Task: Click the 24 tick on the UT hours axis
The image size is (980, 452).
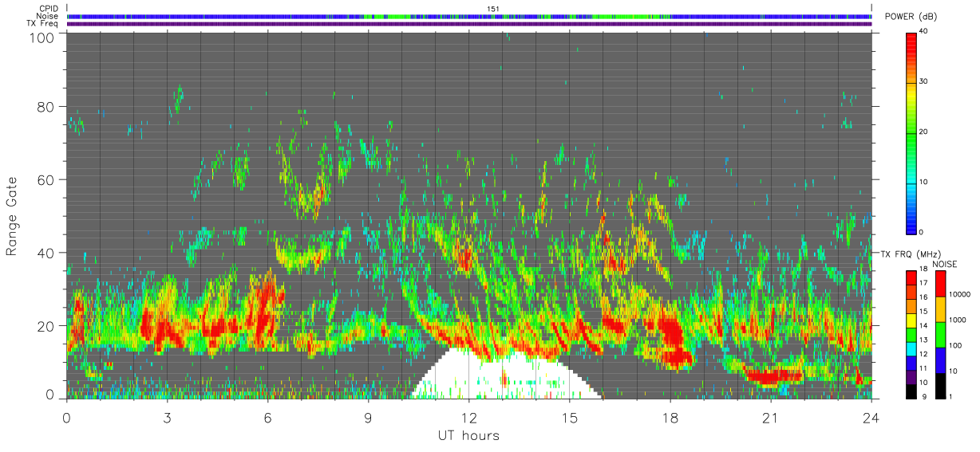Action: pos(871,418)
